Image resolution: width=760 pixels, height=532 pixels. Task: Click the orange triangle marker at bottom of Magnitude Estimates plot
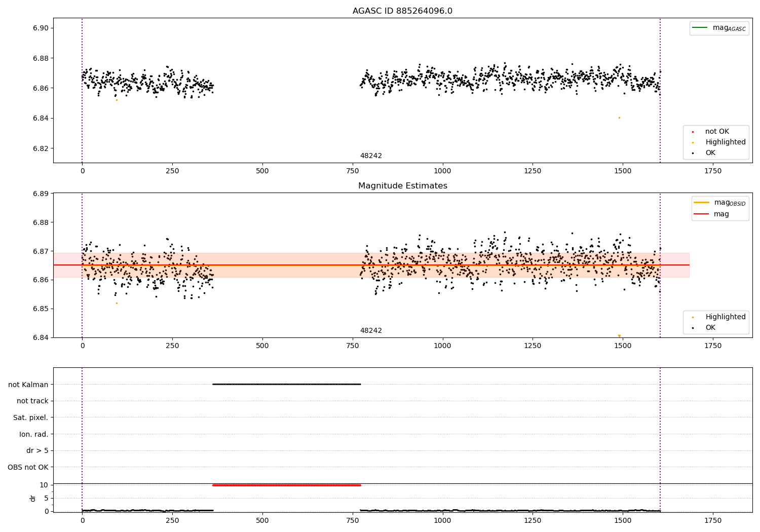619,336
